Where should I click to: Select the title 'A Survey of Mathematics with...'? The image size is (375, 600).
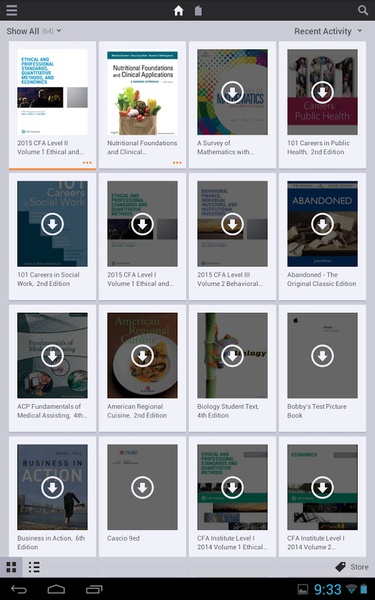[225, 147]
